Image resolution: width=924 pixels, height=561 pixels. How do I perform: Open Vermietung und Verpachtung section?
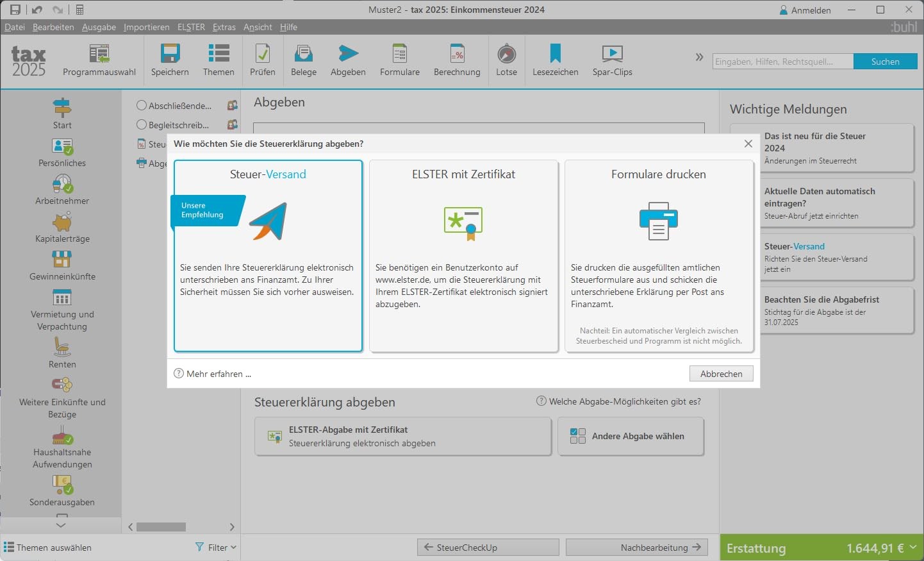click(62, 310)
